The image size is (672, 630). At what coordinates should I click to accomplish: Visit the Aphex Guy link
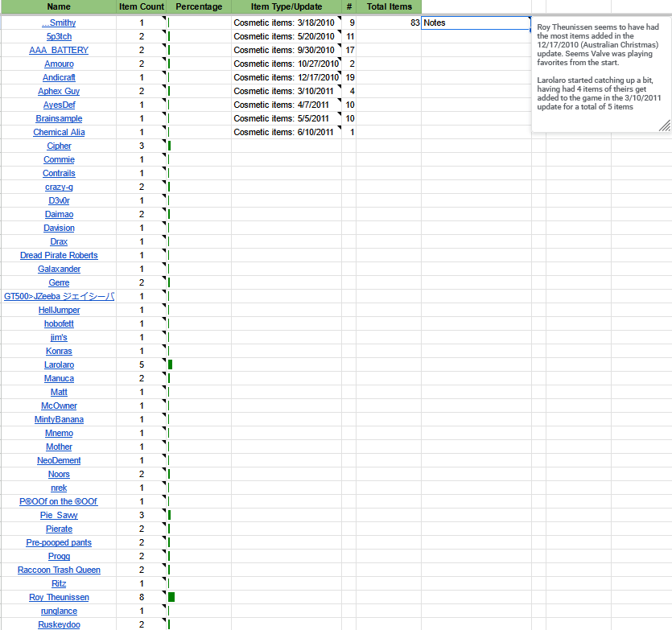[x=59, y=91]
